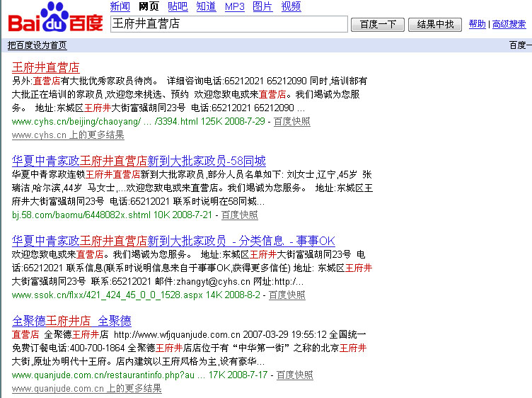
Task: Open the 视频 video tab
Action: [x=291, y=7]
